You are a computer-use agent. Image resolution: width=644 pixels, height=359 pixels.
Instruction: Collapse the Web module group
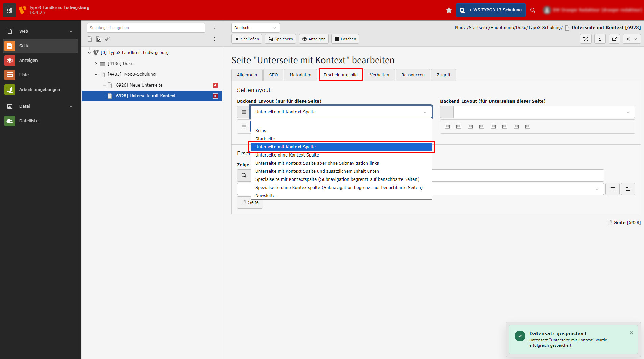(x=71, y=31)
